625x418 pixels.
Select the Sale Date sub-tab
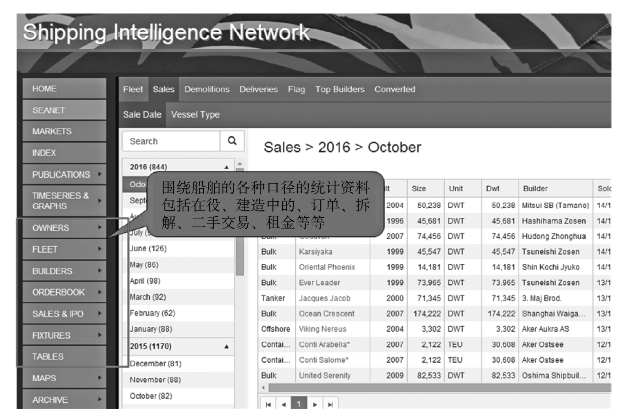tap(142, 115)
